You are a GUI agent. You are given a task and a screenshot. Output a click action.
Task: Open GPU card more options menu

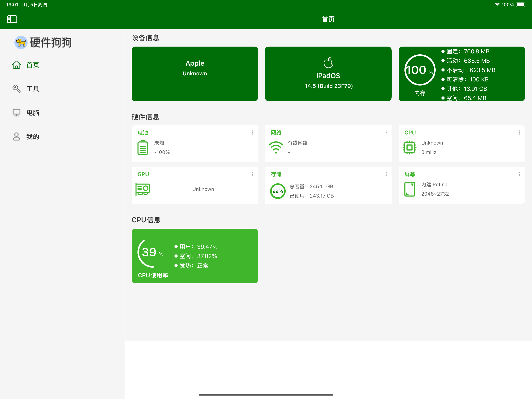tap(252, 174)
